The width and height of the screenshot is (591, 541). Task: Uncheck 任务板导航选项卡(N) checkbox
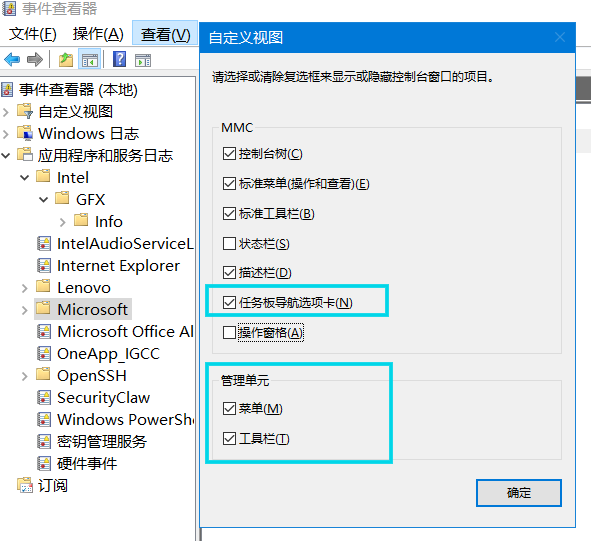229,302
